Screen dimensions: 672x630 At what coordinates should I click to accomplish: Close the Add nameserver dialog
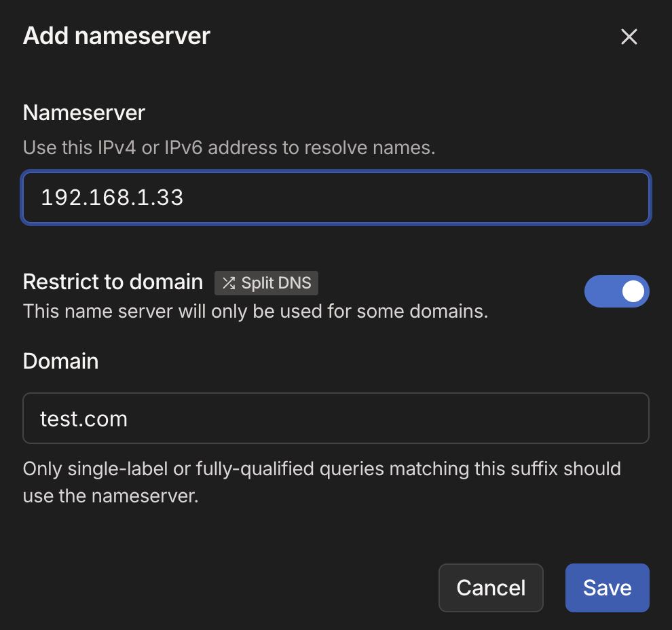[629, 37]
